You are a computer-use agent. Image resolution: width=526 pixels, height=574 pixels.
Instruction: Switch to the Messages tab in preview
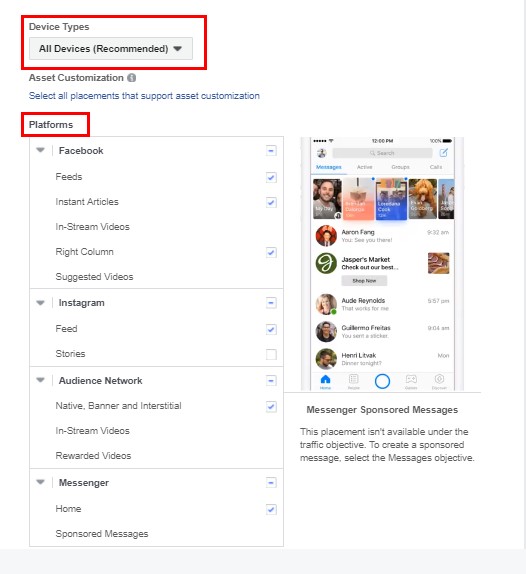click(x=328, y=167)
